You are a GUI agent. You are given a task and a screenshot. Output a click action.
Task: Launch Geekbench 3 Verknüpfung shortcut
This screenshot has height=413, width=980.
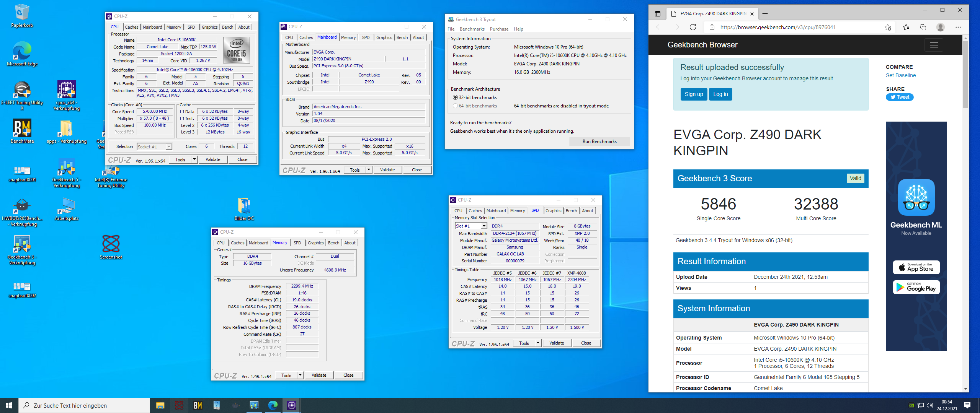22,250
